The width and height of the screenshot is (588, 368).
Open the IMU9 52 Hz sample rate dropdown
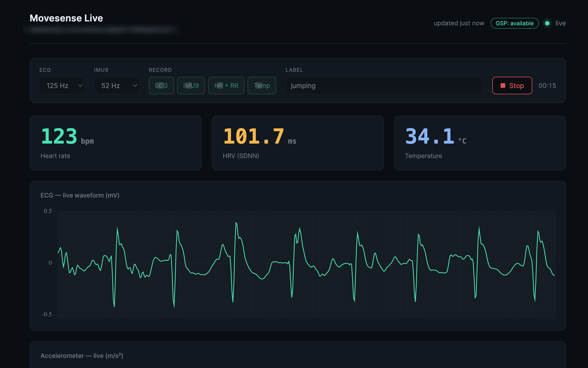[117, 86]
